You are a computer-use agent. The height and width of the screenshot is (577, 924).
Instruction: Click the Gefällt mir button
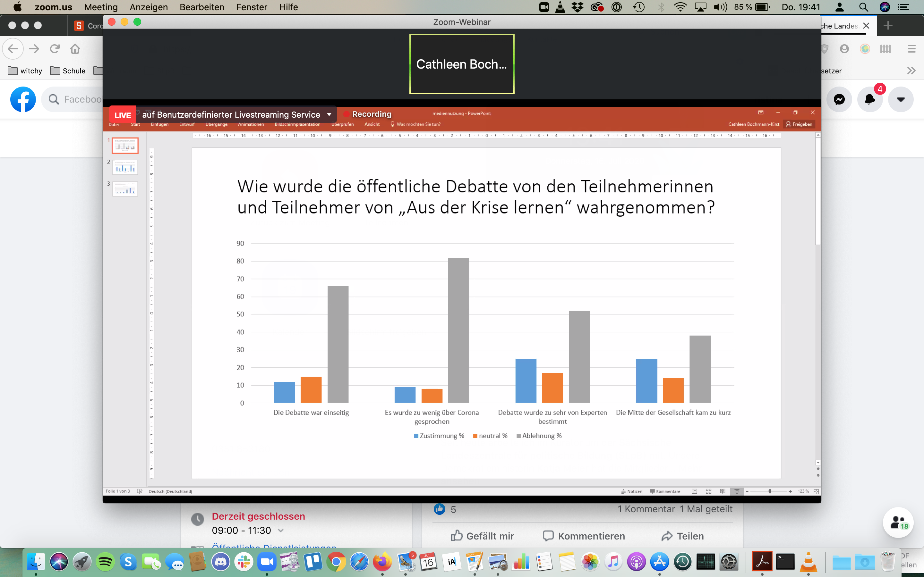click(x=483, y=536)
